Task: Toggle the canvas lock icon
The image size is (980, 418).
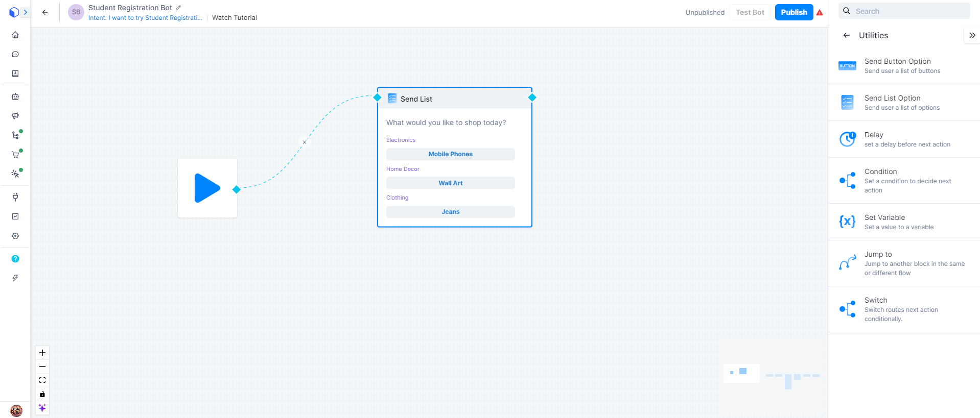Action: coord(42,394)
